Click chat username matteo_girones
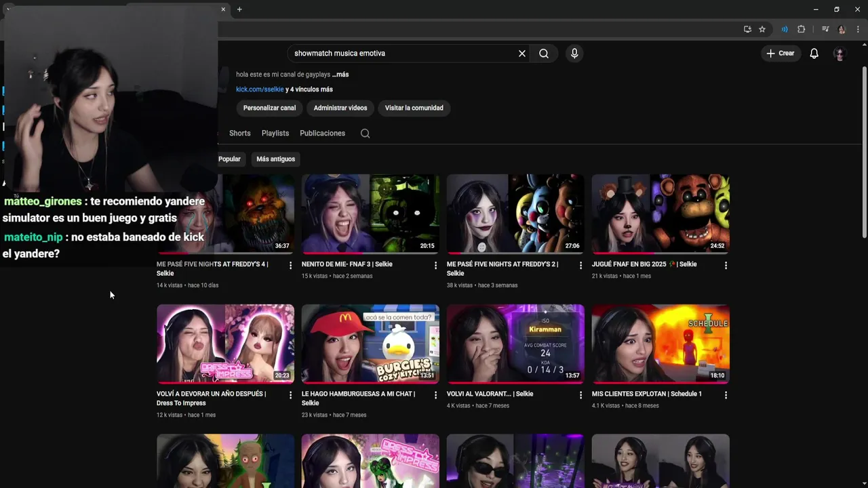 pos(43,202)
